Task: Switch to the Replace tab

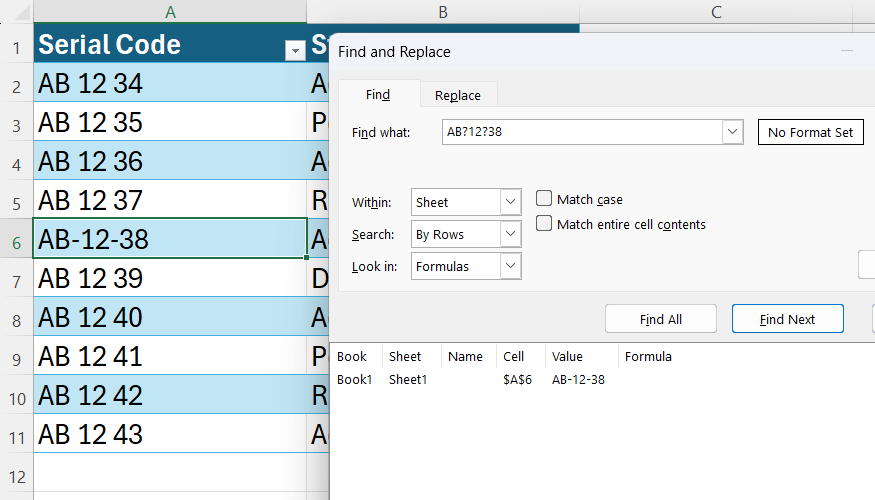Action: pos(458,95)
